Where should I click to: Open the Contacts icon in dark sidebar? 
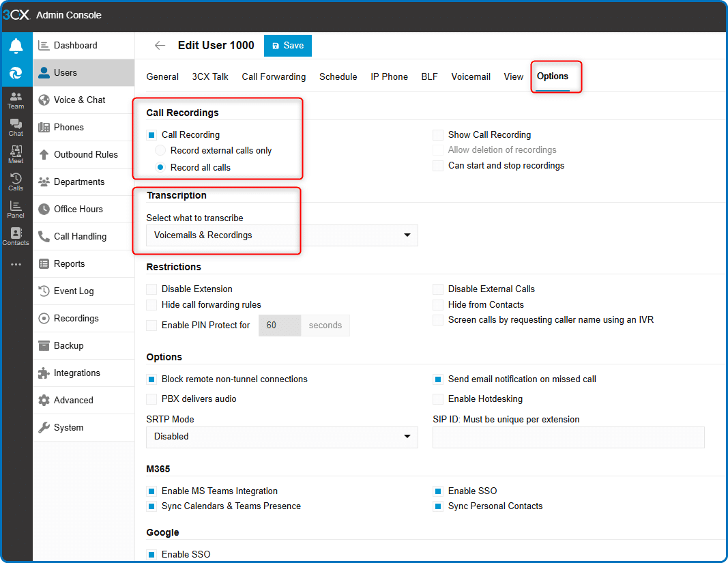pyautogui.click(x=16, y=237)
